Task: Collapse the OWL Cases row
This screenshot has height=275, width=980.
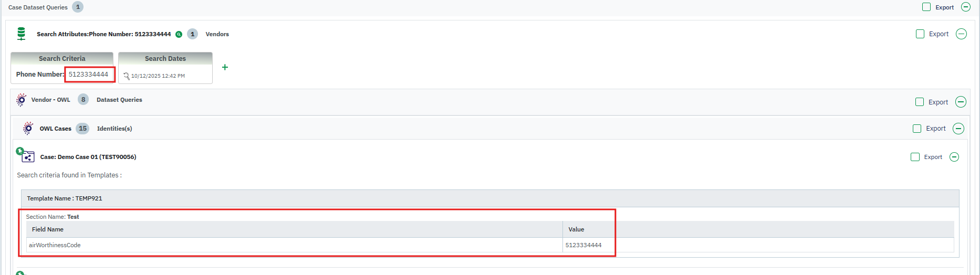Action: point(958,129)
